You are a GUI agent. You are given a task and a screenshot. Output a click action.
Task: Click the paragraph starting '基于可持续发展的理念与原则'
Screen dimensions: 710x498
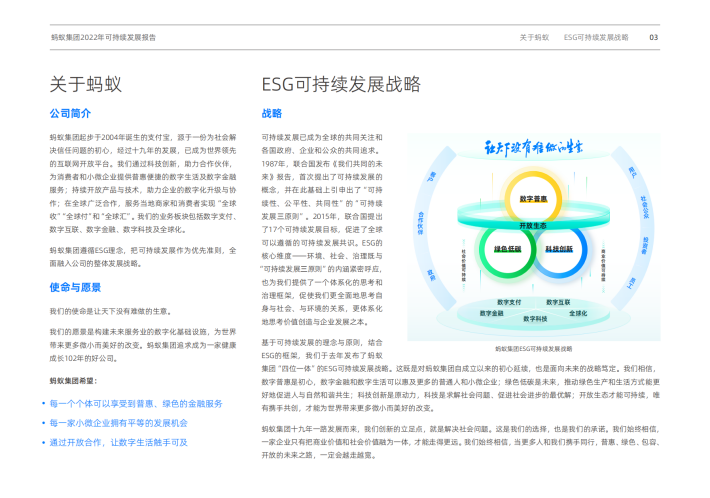pos(461,375)
